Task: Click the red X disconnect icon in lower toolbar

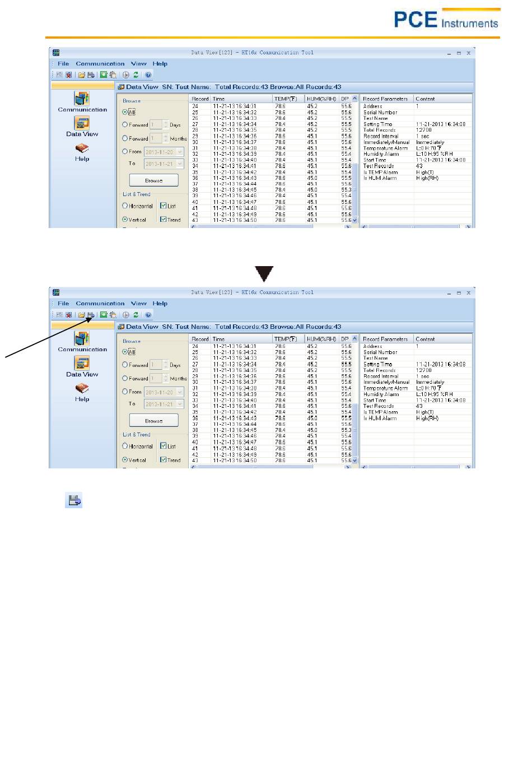Action: (68, 315)
